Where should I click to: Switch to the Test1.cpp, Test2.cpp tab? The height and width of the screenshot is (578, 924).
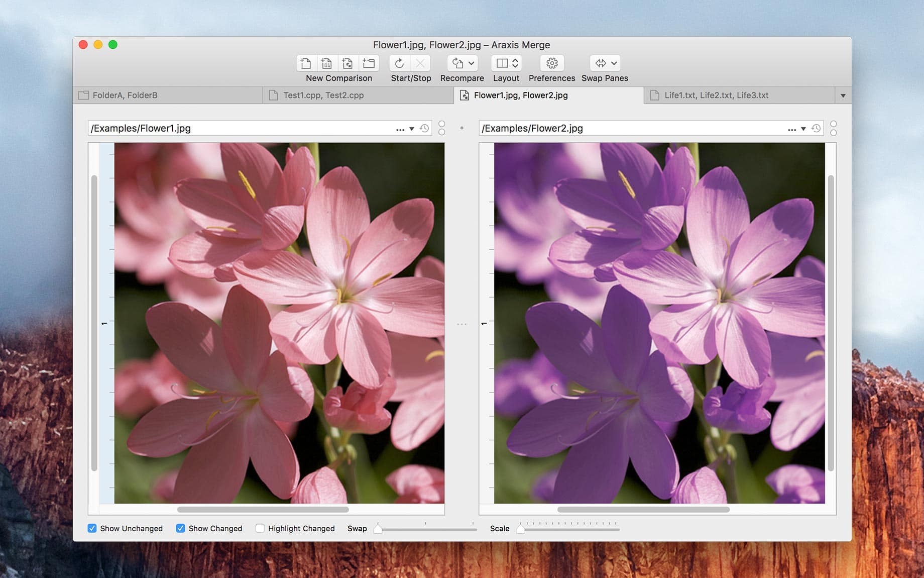(x=323, y=95)
